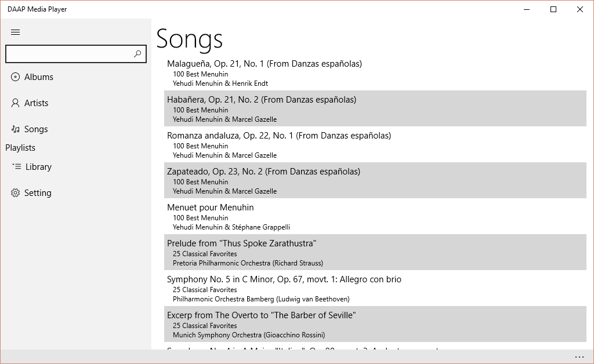Go to the Artists view
Viewport: 594px width, 364px height.
37,103
